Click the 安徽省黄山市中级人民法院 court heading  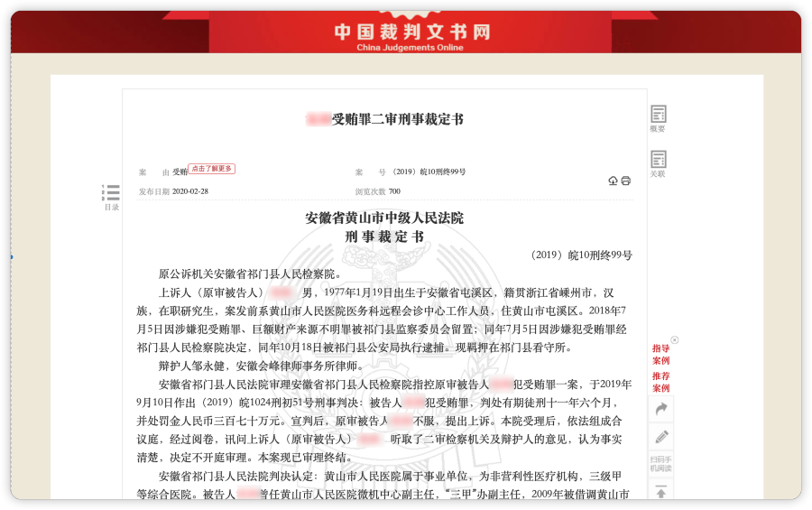384,218
